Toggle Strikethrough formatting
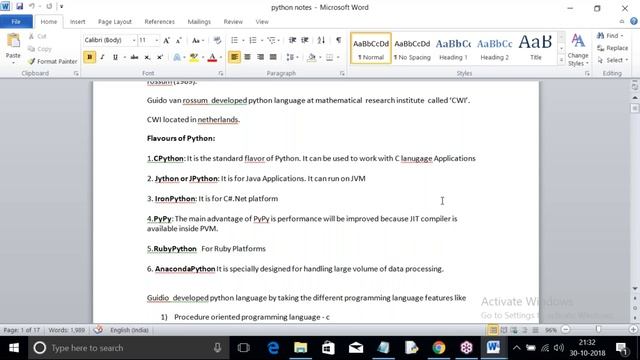 tap(134, 57)
